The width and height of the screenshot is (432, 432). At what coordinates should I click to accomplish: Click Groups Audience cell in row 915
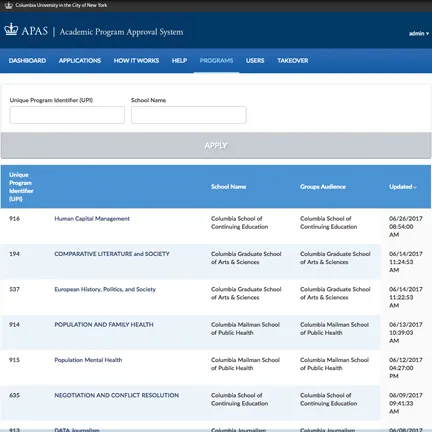[334, 364]
